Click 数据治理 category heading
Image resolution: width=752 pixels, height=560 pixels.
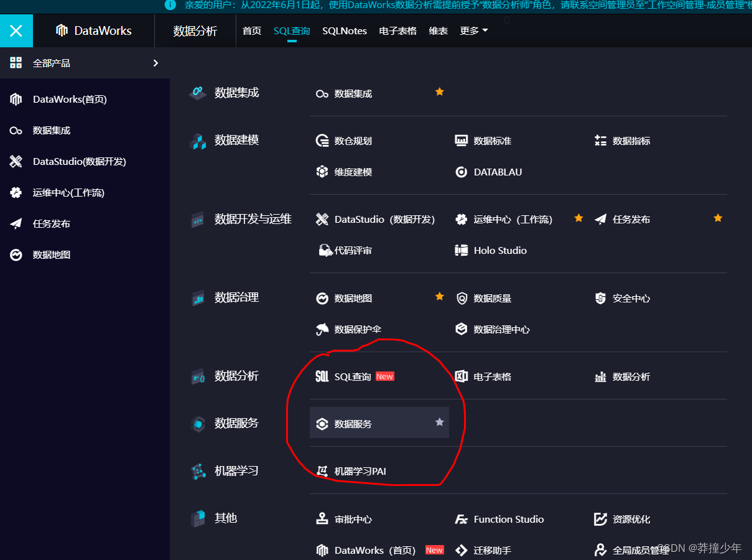coord(236,297)
